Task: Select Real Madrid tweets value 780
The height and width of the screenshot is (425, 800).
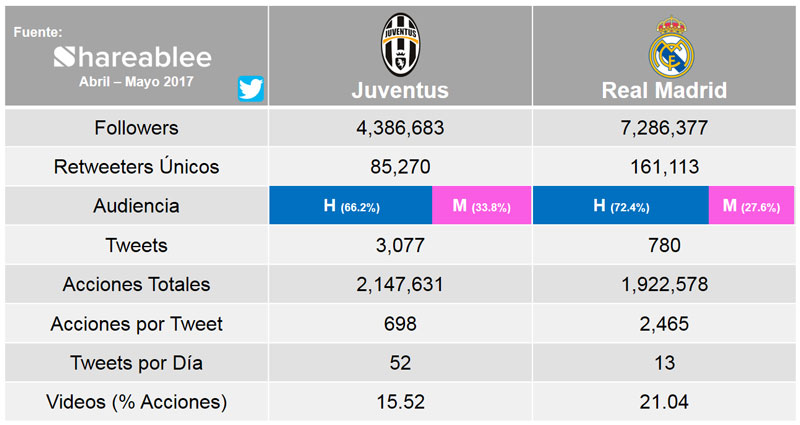Action: (664, 245)
